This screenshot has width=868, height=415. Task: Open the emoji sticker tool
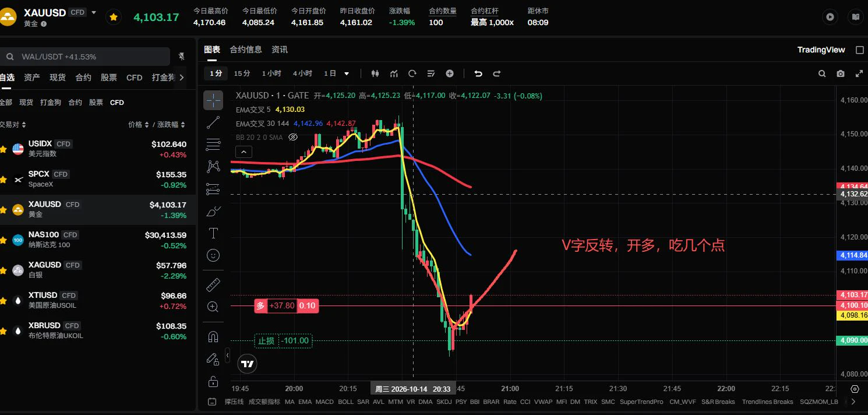coord(213,255)
